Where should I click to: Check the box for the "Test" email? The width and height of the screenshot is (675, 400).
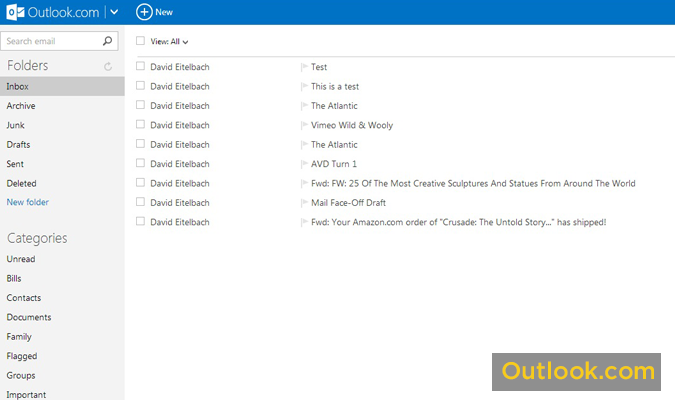140,66
